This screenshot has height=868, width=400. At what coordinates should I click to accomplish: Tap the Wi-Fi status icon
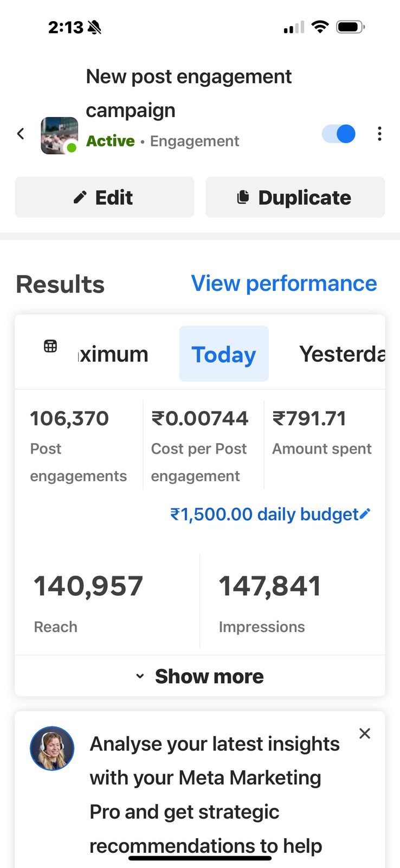(x=320, y=27)
